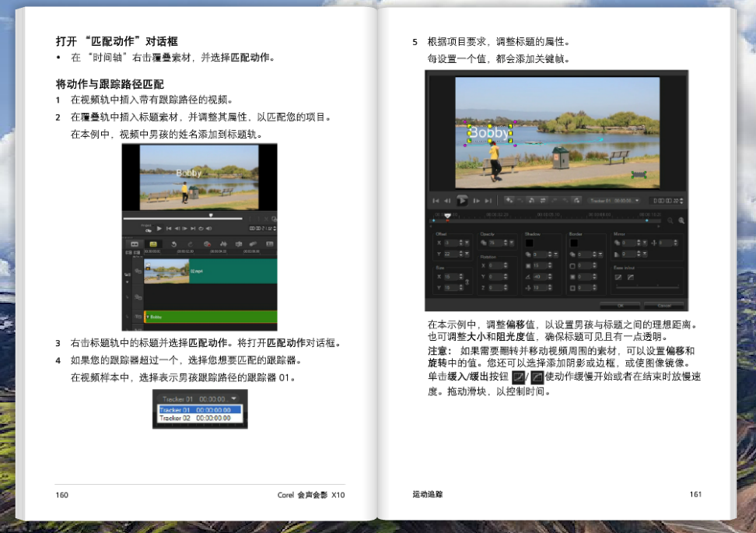Screen dimensions: 756x533
Task: Click the Ease in/out slider track
Action: (x=648, y=286)
